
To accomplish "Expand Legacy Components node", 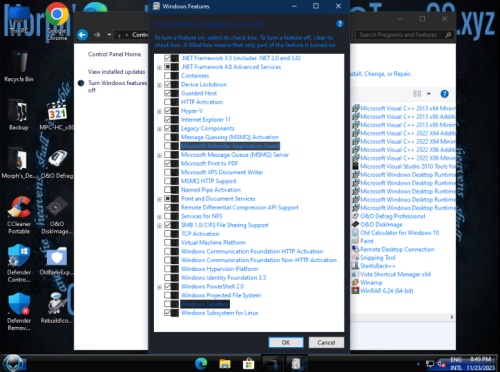I will [159, 129].
